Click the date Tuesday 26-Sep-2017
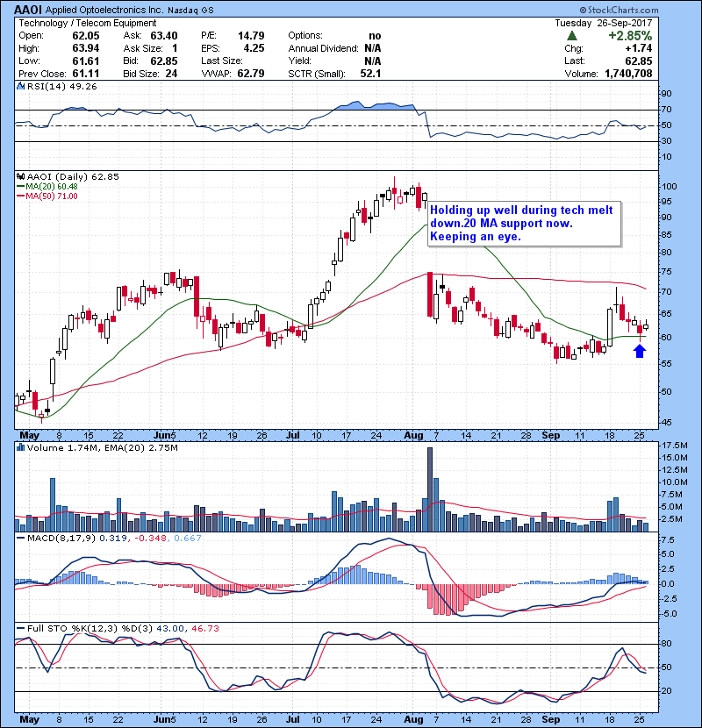The height and width of the screenshot is (728, 702). pyautogui.click(x=604, y=23)
